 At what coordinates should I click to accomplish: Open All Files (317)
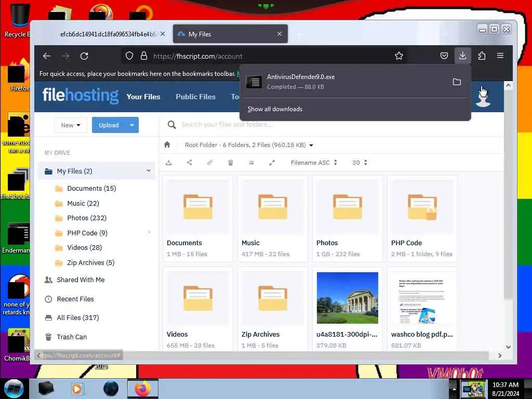point(78,317)
